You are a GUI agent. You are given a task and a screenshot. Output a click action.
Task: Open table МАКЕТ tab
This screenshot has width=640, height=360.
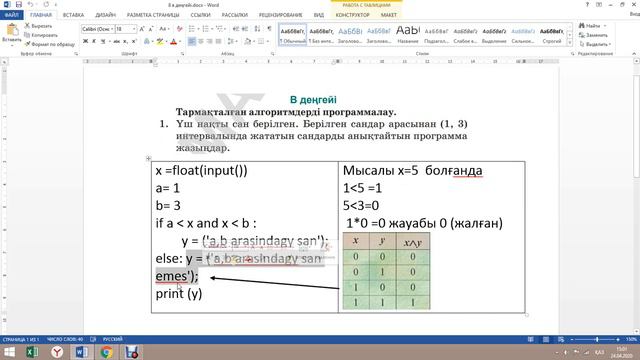pyautogui.click(x=389, y=15)
